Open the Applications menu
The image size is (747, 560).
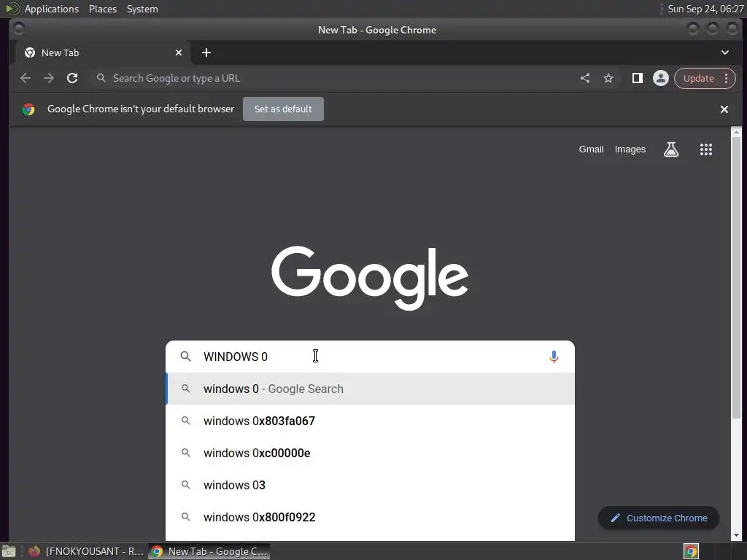pyautogui.click(x=52, y=9)
